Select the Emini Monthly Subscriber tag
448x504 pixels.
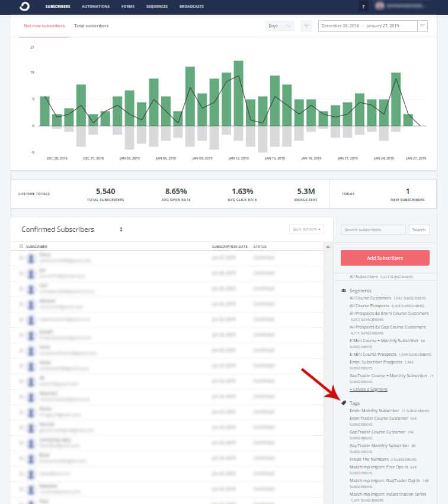374,410
